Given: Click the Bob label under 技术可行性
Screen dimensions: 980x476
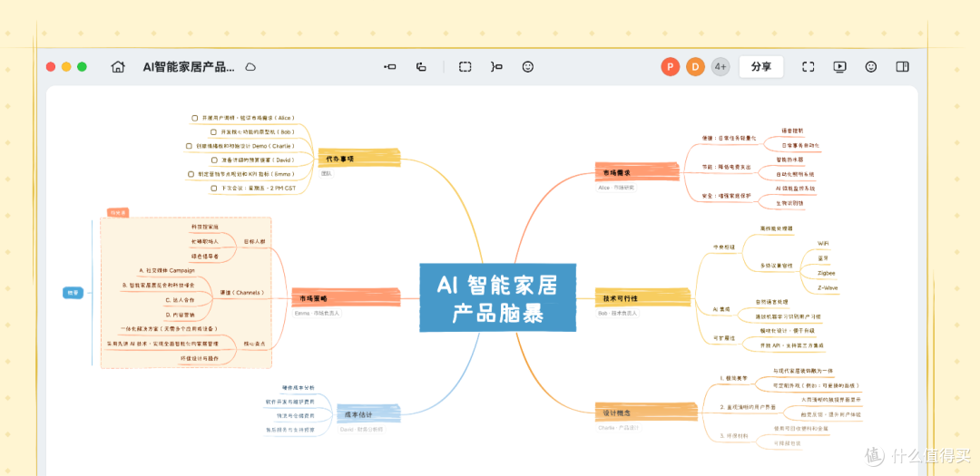Looking at the screenshot, I should (x=618, y=313).
